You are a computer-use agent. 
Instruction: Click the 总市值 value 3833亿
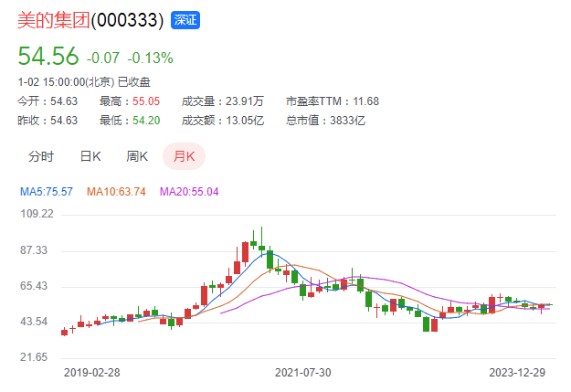(347, 121)
